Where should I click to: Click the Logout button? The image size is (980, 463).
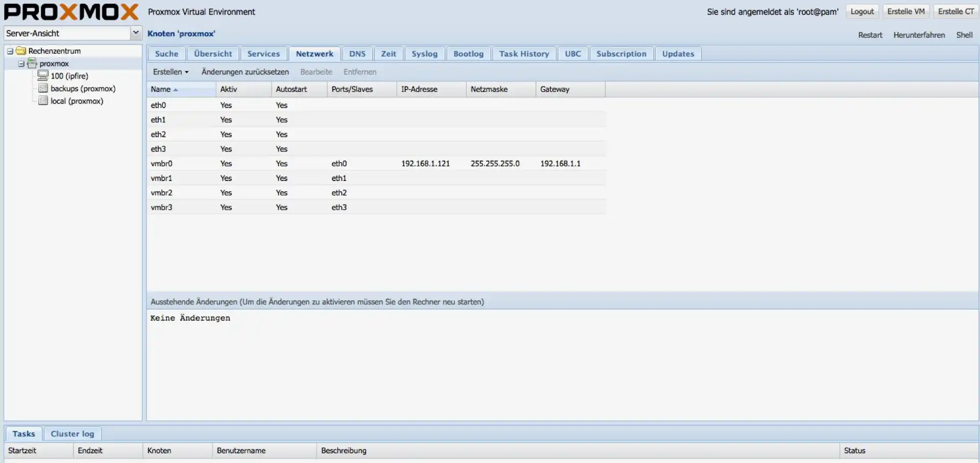point(862,12)
